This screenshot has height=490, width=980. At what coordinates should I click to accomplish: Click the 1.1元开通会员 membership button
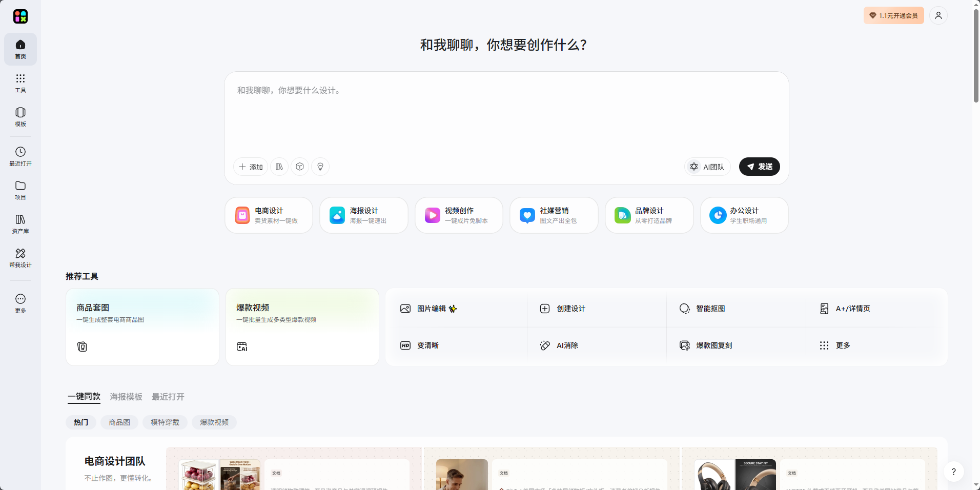(894, 15)
